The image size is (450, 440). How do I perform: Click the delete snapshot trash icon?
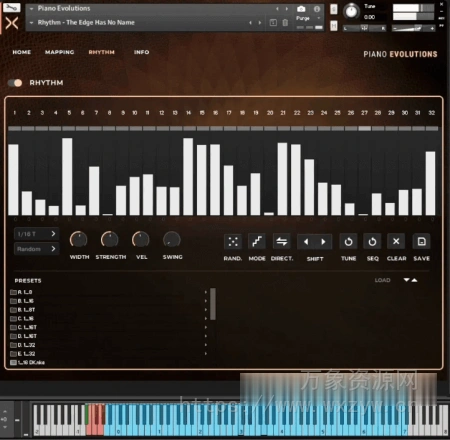(285, 23)
